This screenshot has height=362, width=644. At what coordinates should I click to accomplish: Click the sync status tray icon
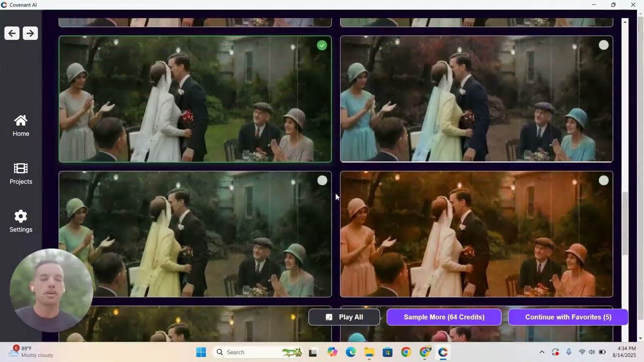(x=555, y=352)
